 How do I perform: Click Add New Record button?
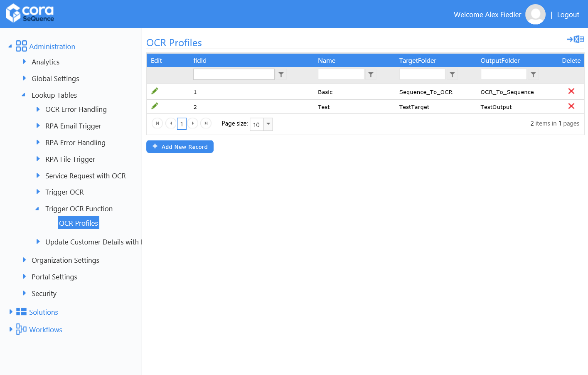(x=180, y=147)
